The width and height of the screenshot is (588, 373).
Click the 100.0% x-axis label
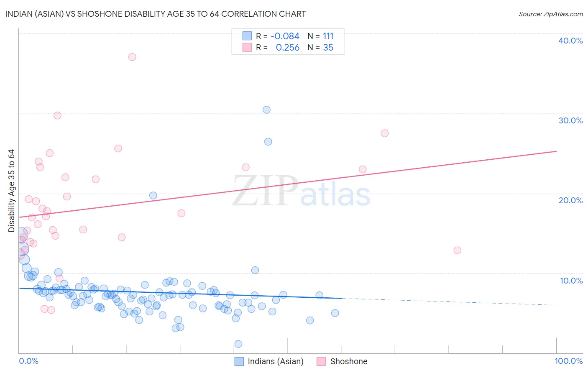pos(569,361)
